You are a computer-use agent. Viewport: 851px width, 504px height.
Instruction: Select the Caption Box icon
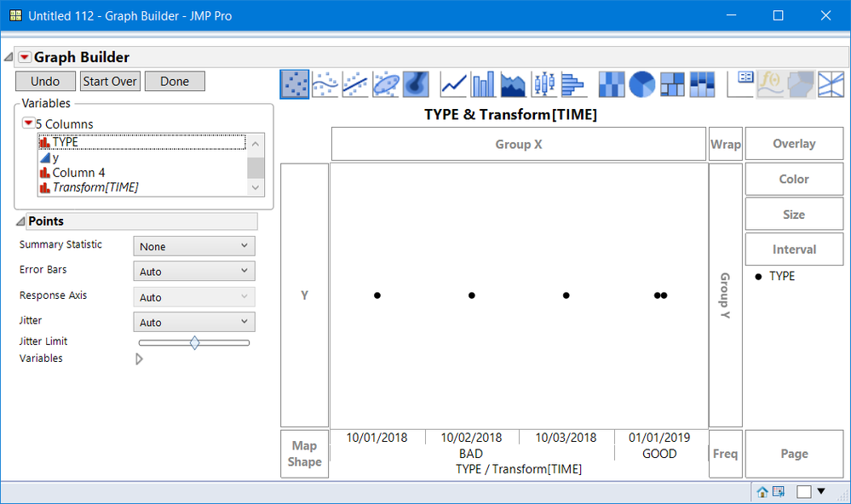point(741,84)
